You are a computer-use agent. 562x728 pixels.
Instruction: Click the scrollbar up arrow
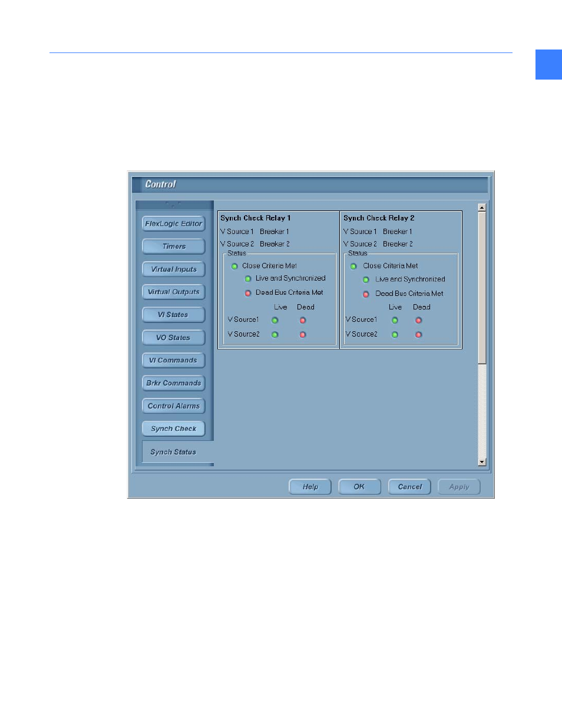click(x=482, y=207)
